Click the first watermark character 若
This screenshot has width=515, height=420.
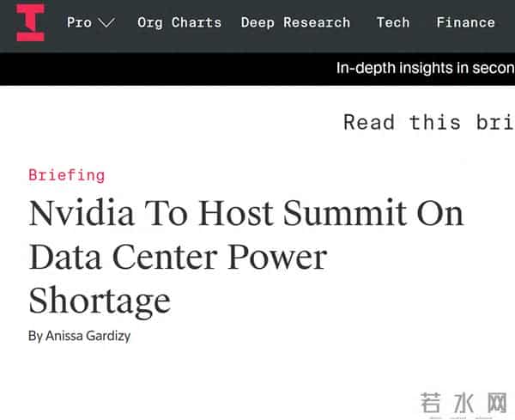[x=431, y=403]
